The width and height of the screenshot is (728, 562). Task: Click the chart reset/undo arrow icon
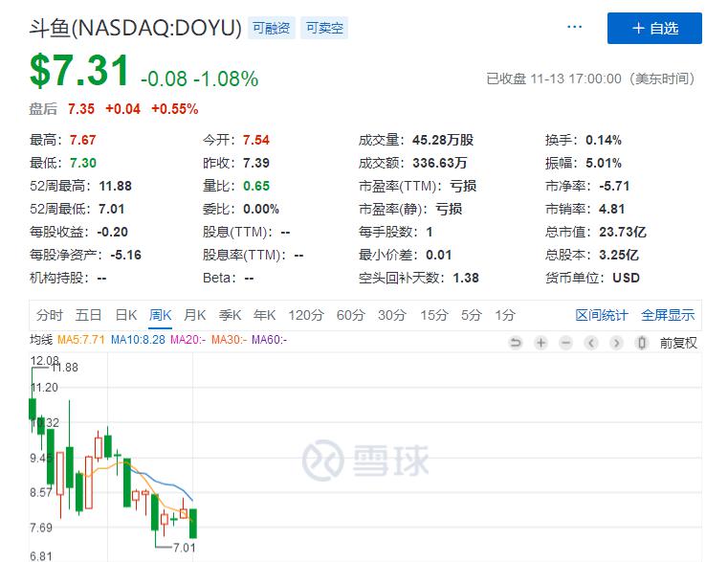516,343
